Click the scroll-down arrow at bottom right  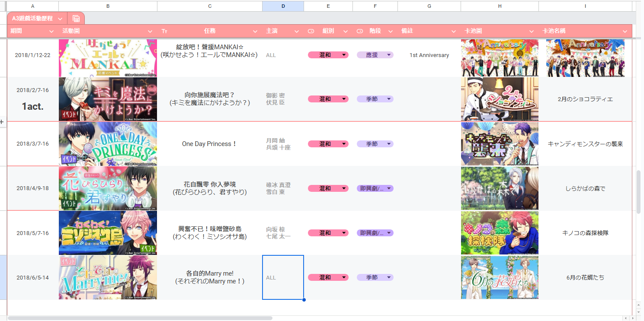pos(638,311)
